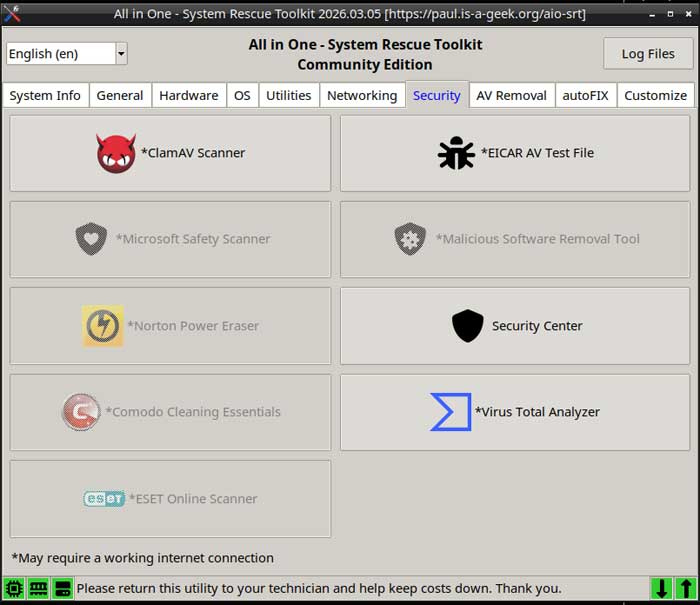Switch to the General tab
This screenshot has height=605, width=700.
click(x=120, y=96)
